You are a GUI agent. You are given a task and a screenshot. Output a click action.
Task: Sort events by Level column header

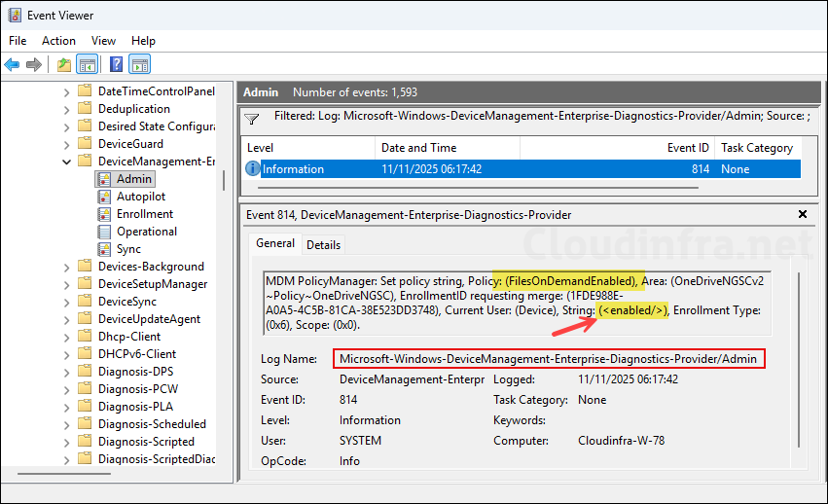[308, 147]
